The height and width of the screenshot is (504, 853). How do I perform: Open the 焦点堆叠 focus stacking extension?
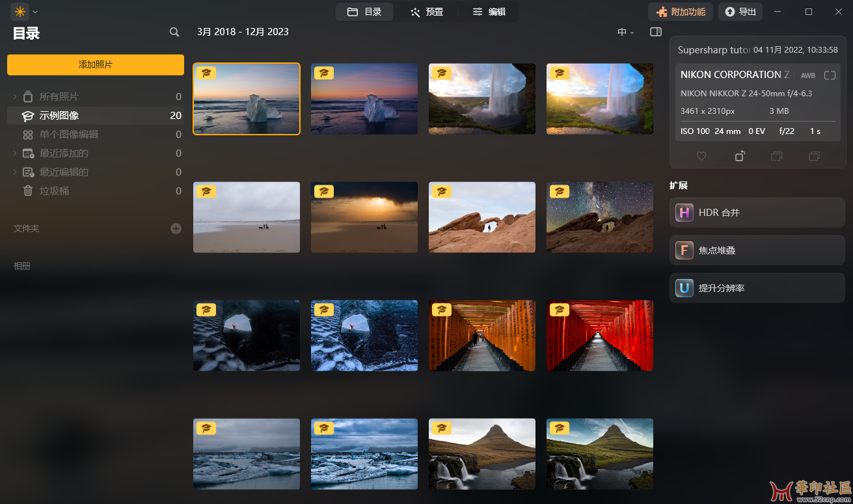click(757, 250)
